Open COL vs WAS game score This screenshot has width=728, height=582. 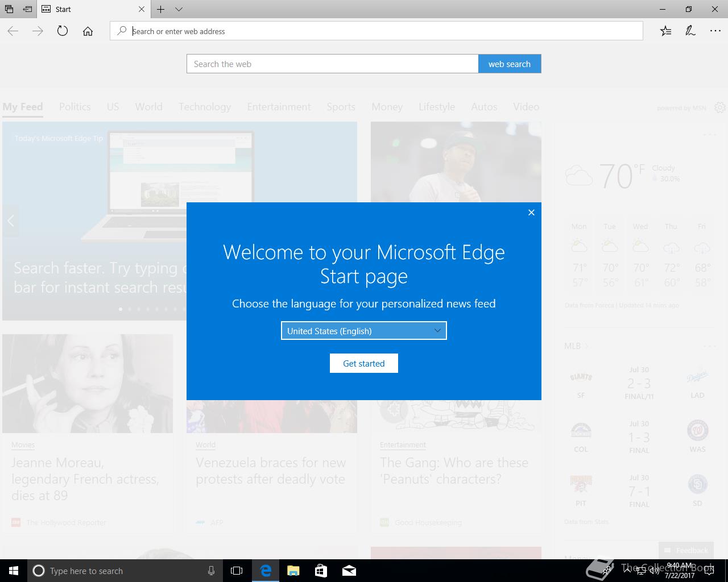(639, 437)
